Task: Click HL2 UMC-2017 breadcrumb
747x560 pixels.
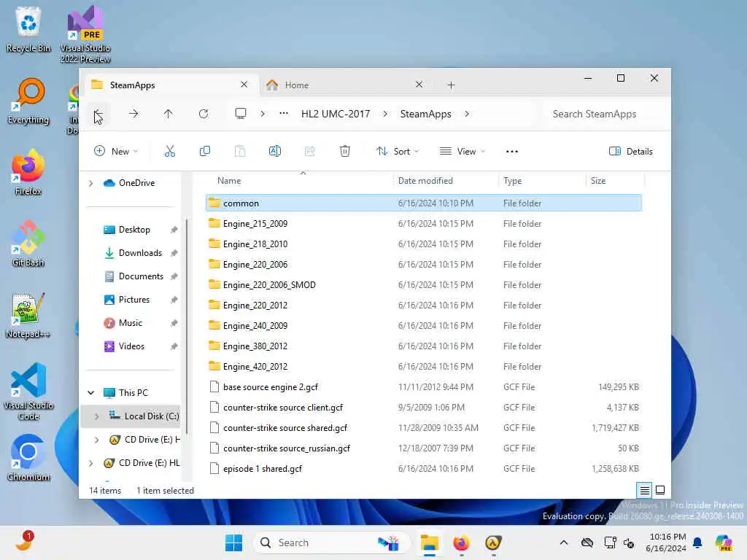Action: [336, 114]
